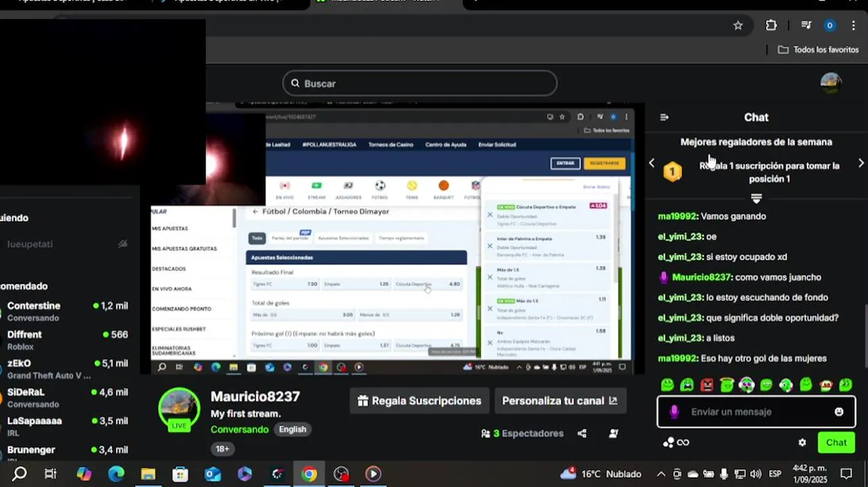Image resolution: width=868 pixels, height=487 pixels.
Task: Open Windows taskbar search
Action: tap(20, 474)
